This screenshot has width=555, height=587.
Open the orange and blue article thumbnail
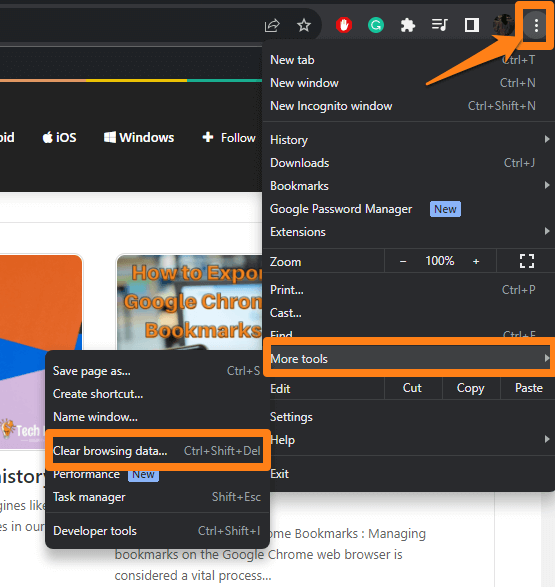41,303
